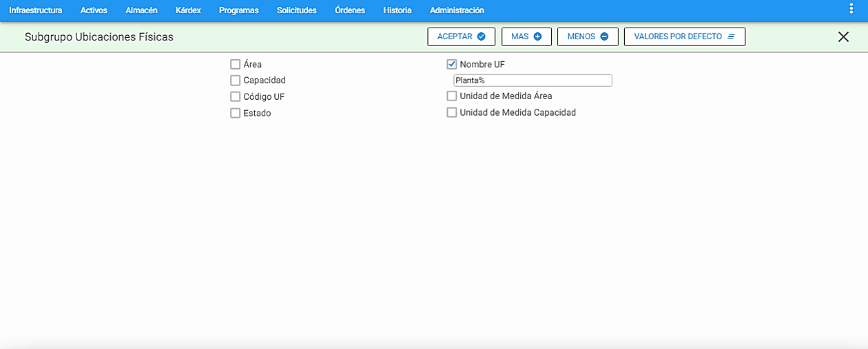Click VALORES POR DEFECTO button
The image size is (868, 349).
pyautogui.click(x=685, y=36)
